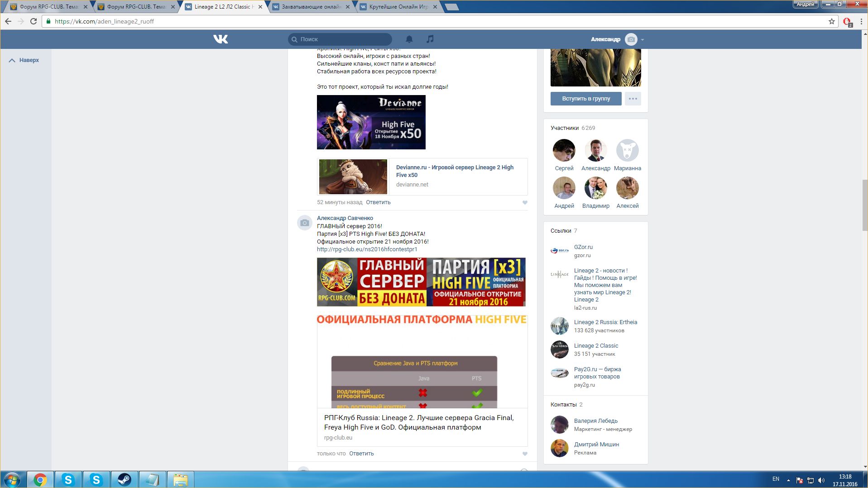The width and height of the screenshot is (868, 488).
Task: Expand profile menu arrow next to Александр
Action: [x=643, y=40]
